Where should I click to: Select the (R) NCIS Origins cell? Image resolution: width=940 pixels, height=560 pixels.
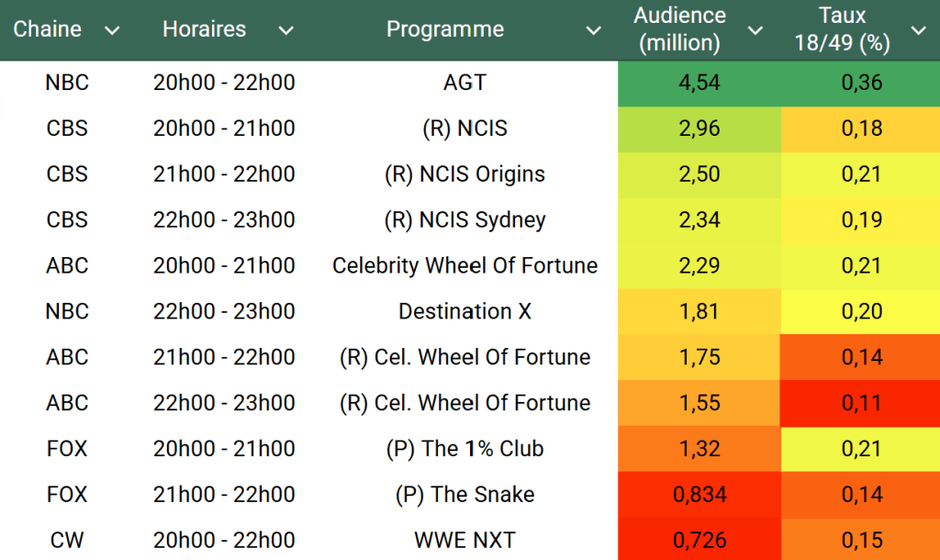click(464, 174)
